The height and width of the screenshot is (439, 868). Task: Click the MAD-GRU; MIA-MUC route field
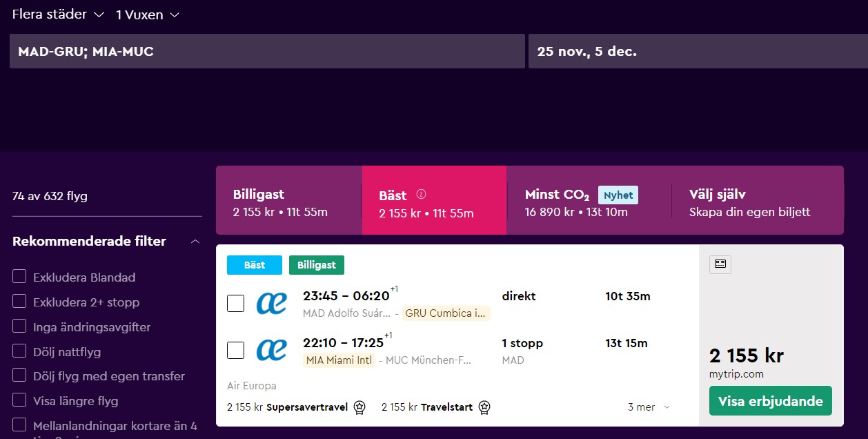coord(267,51)
